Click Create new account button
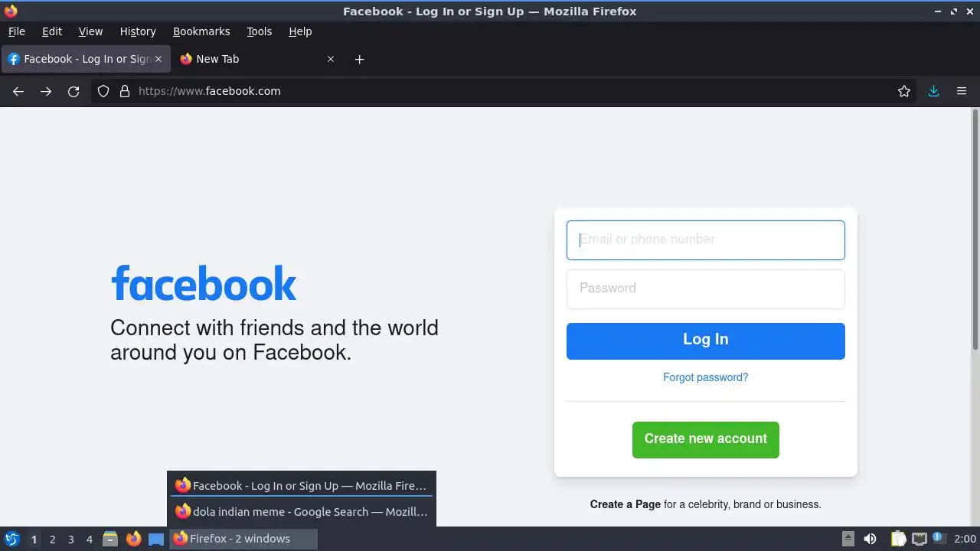The image size is (980, 551). pos(706,439)
